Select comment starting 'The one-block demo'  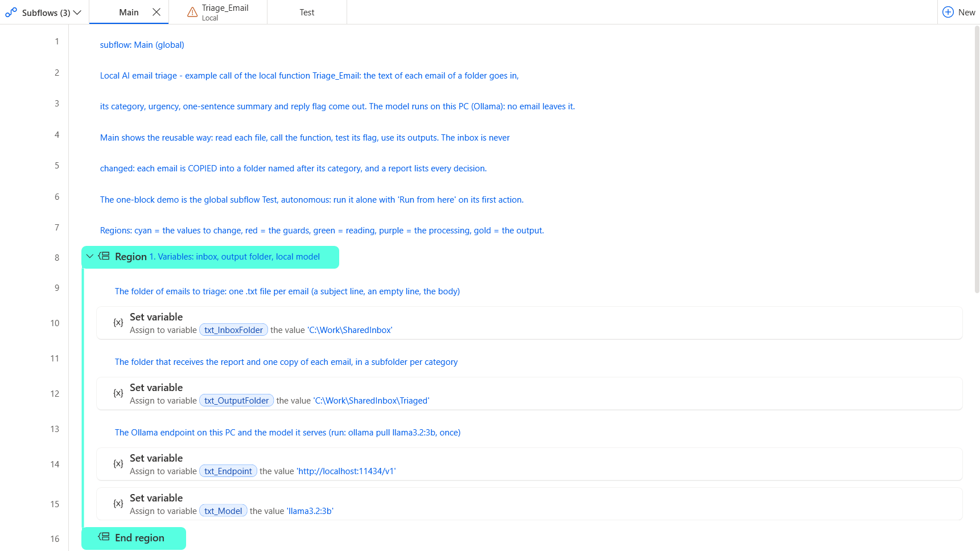coord(312,200)
